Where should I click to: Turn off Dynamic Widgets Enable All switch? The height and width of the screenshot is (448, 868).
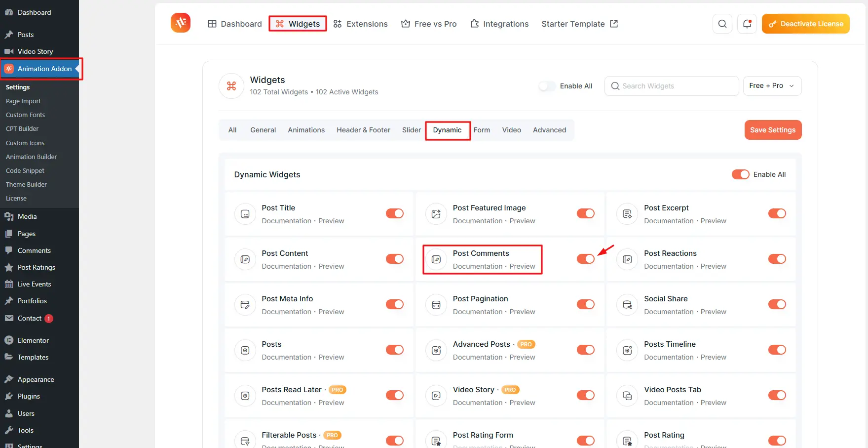[x=740, y=174]
